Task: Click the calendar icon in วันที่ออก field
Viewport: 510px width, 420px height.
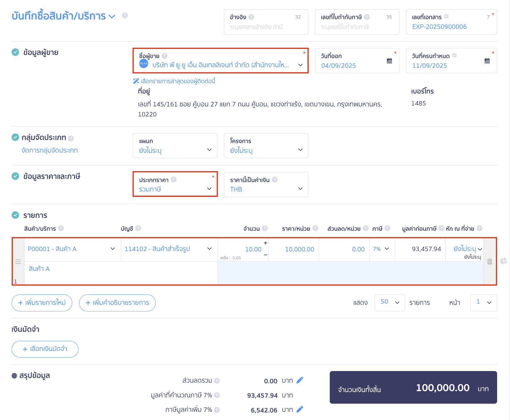Action: pyautogui.click(x=389, y=61)
